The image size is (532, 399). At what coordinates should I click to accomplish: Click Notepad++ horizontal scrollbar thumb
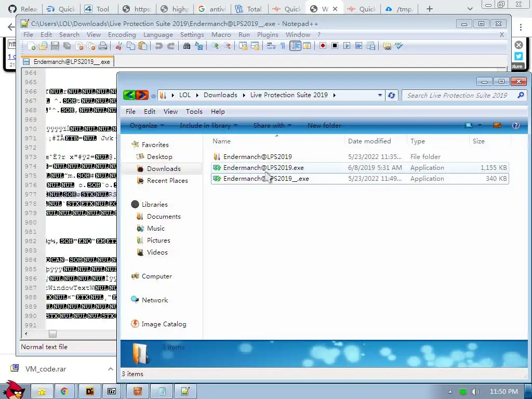52,334
